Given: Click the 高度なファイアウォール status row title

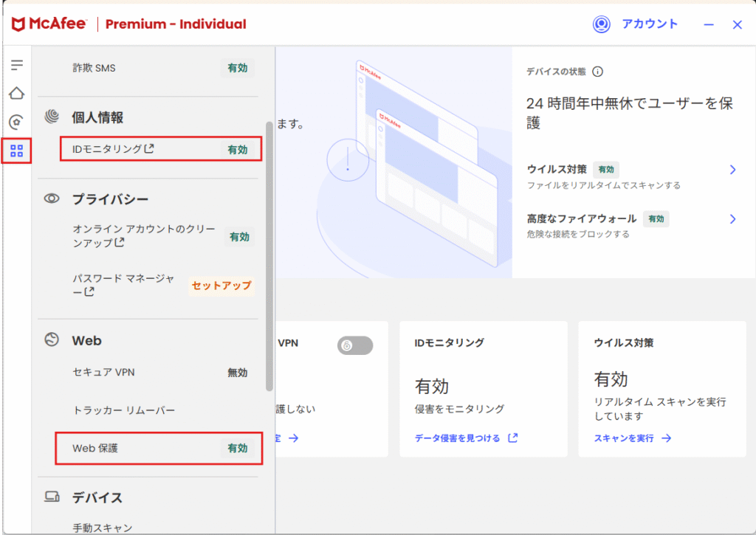Looking at the screenshot, I should pyautogui.click(x=582, y=219).
